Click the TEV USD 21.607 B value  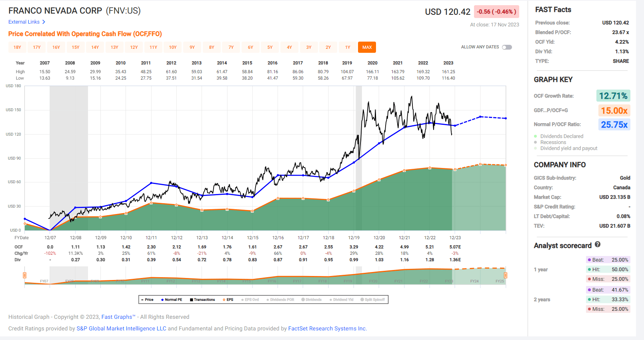point(615,226)
